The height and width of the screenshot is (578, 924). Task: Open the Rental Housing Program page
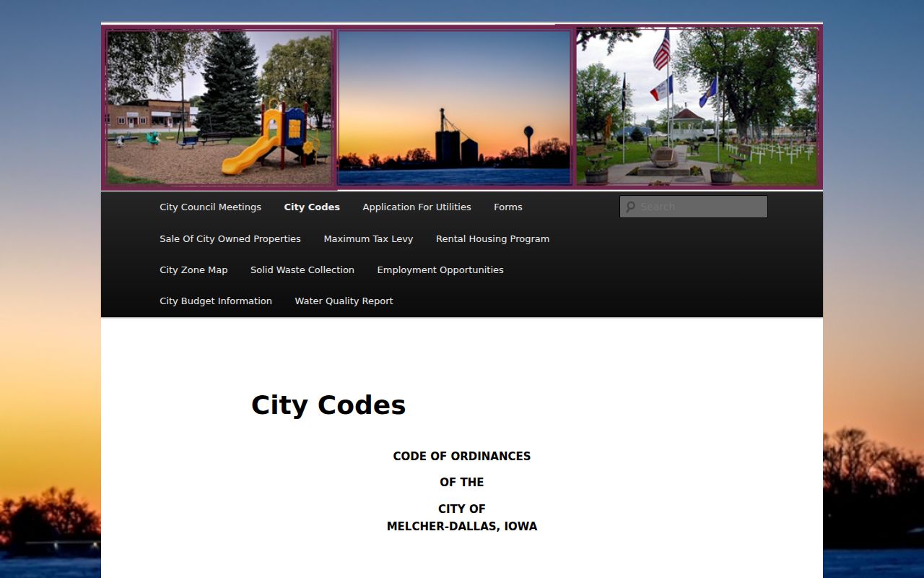pyautogui.click(x=492, y=238)
